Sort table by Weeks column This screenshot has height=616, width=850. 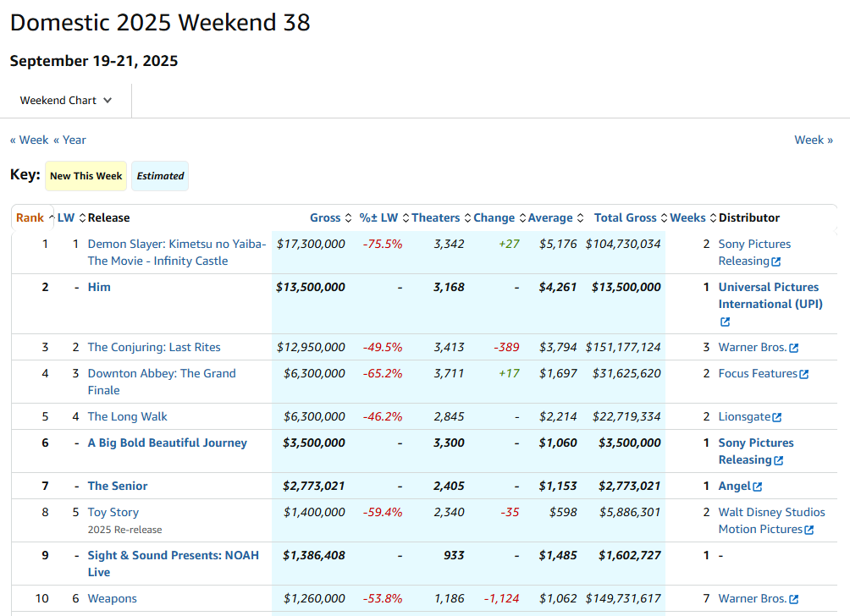693,217
